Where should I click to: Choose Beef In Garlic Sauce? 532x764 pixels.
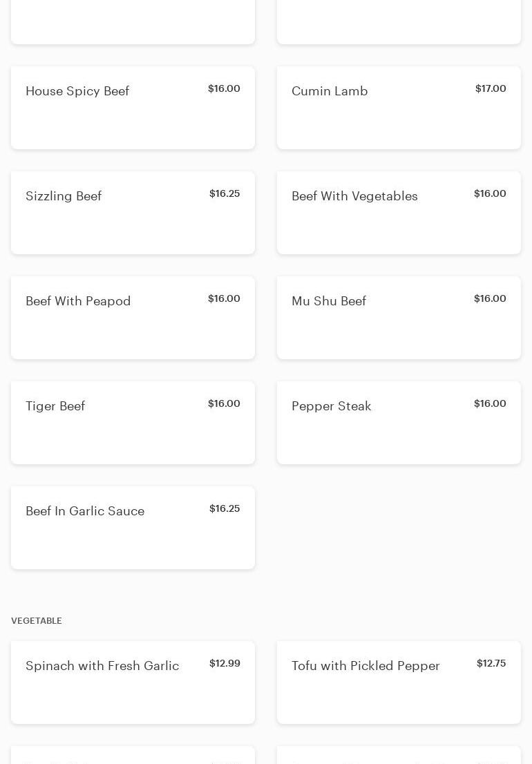pyautogui.click(x=133, y=528)
